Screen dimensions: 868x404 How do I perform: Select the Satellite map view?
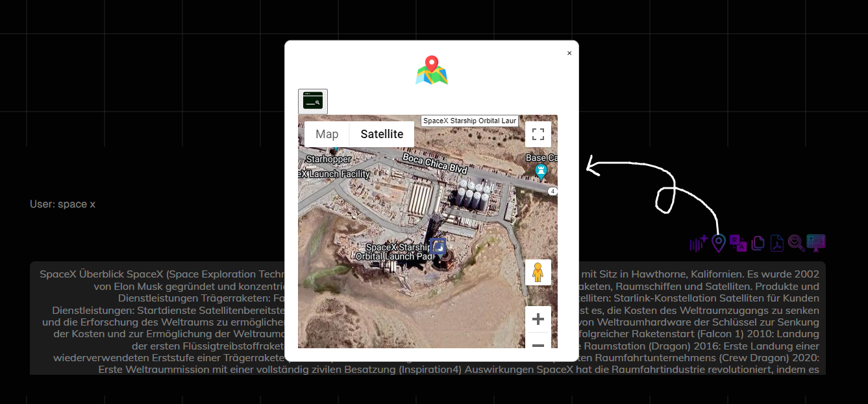point(382,134)
